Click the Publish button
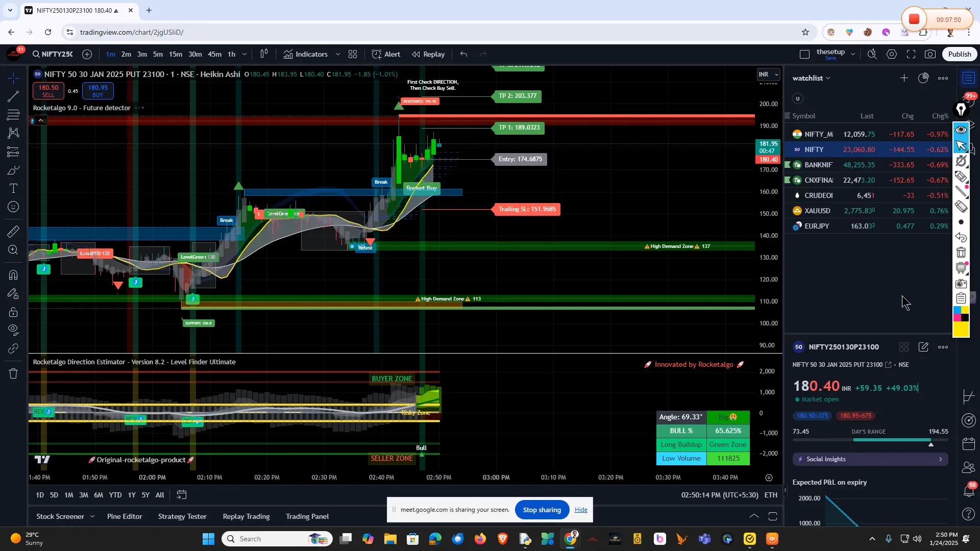The image size is (980, 551). click(959, 54)
